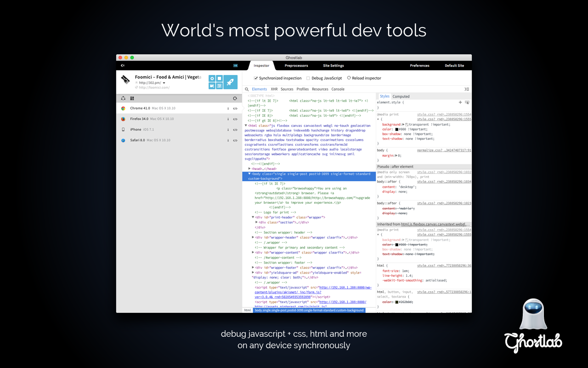Open the Computed styles tab
The image size is (588, 368).
pos(401,97)
